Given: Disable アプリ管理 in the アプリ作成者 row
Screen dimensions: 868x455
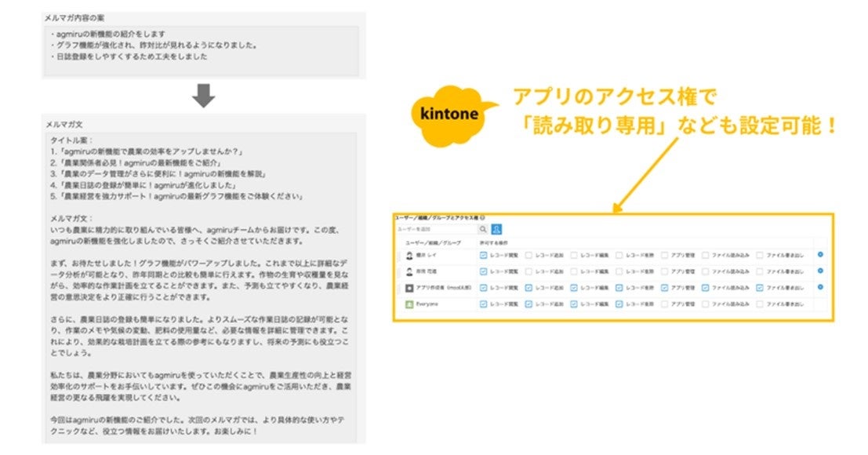Looking at the screenshot, I should (x=665, y=288).
